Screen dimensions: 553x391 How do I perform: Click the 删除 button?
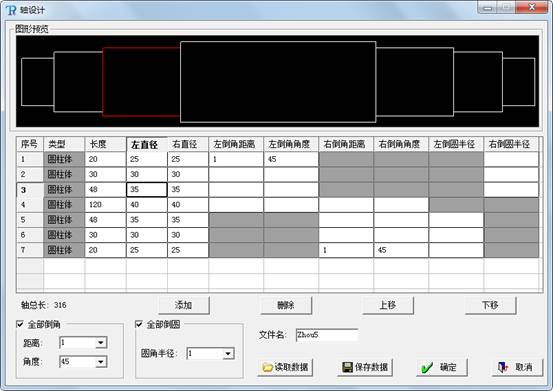(286, 305)
